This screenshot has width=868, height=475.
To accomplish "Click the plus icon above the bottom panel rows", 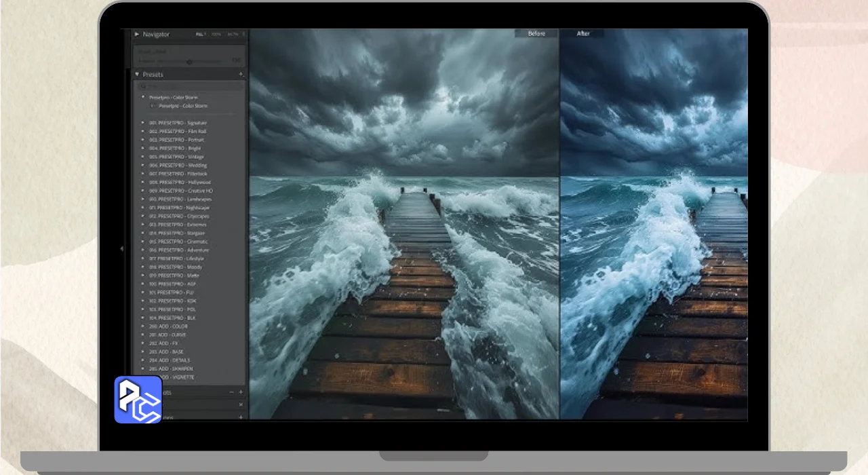I will [241, 392].
